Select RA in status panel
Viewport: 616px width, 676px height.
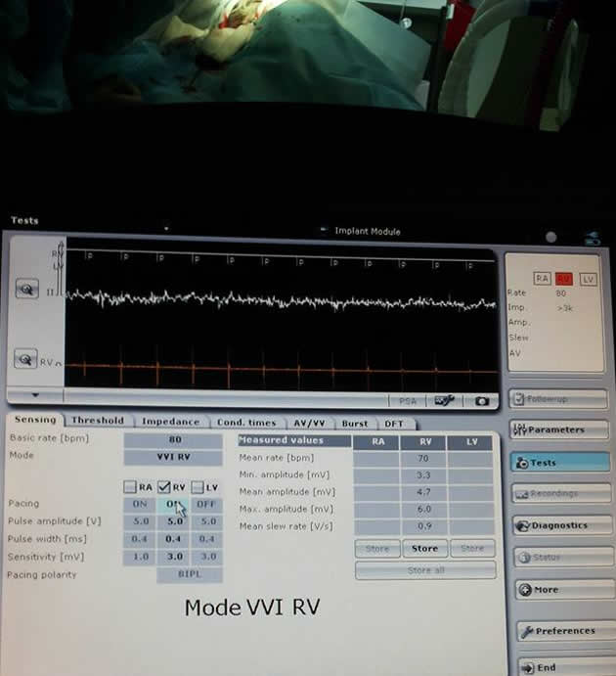[542, 279]
